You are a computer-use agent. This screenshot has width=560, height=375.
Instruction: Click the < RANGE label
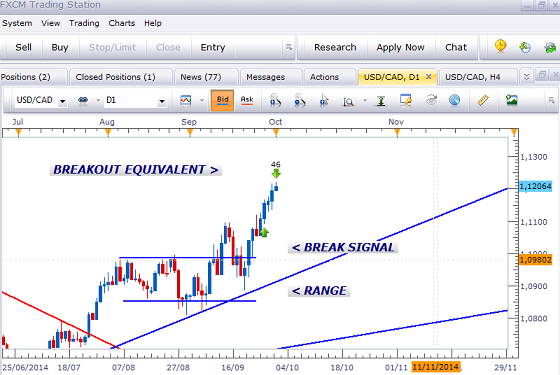tap(319, 291)
